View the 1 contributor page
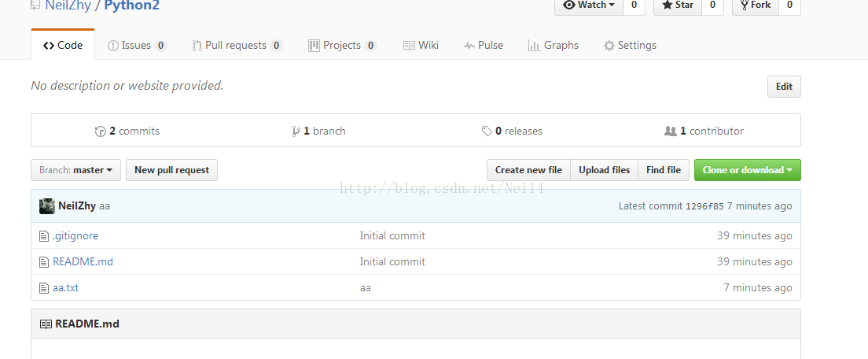868x359 pixels. tap(704, 131)
